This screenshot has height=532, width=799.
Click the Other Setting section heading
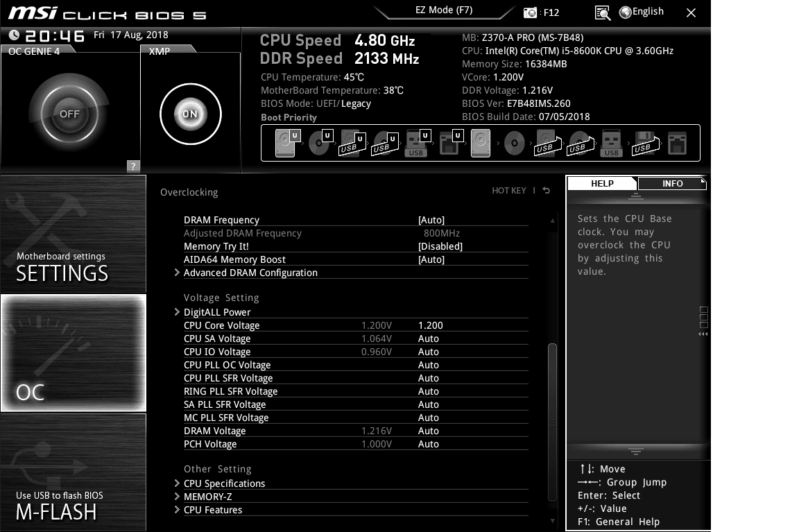pos(218,470)
